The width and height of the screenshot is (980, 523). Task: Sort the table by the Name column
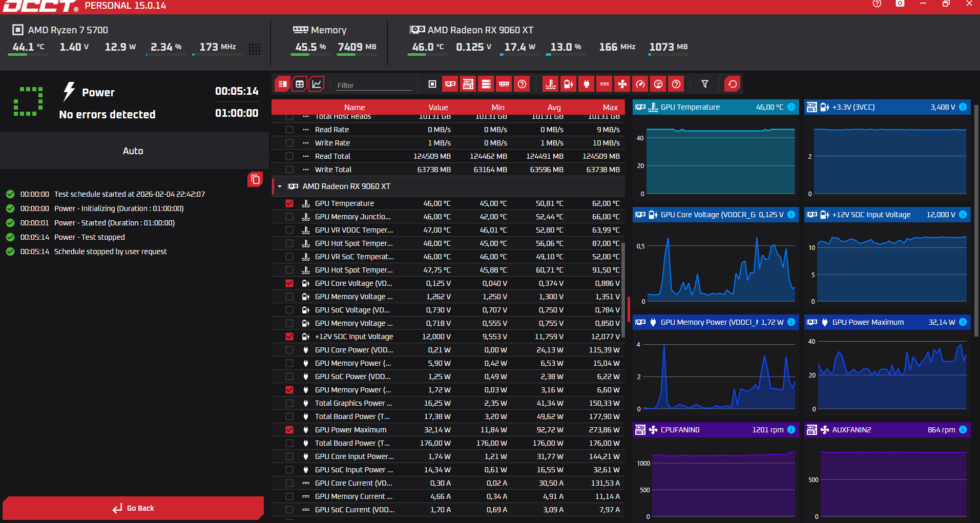coord(355,107)
